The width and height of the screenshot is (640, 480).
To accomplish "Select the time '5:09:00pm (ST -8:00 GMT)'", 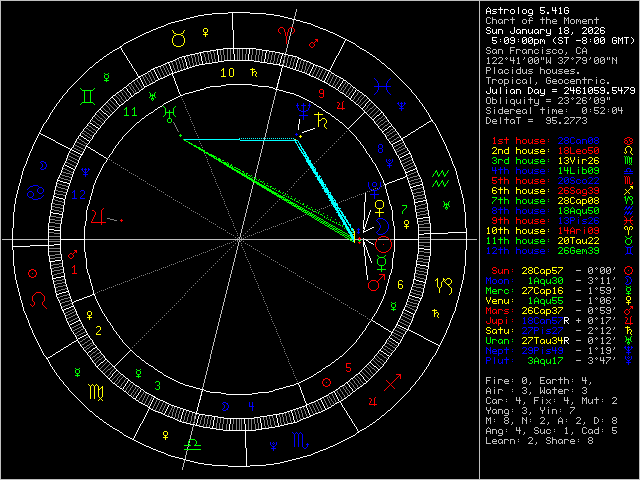I will (x=563, y=41).
